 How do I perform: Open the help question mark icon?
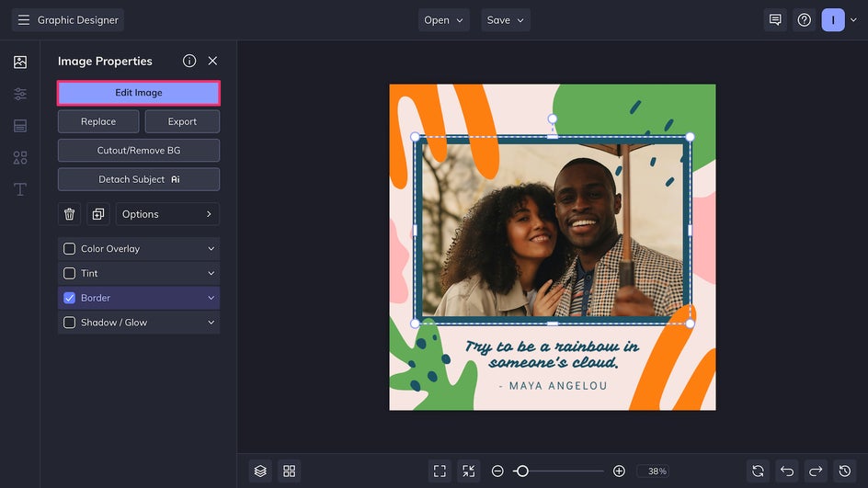click(x=805, y=20)
